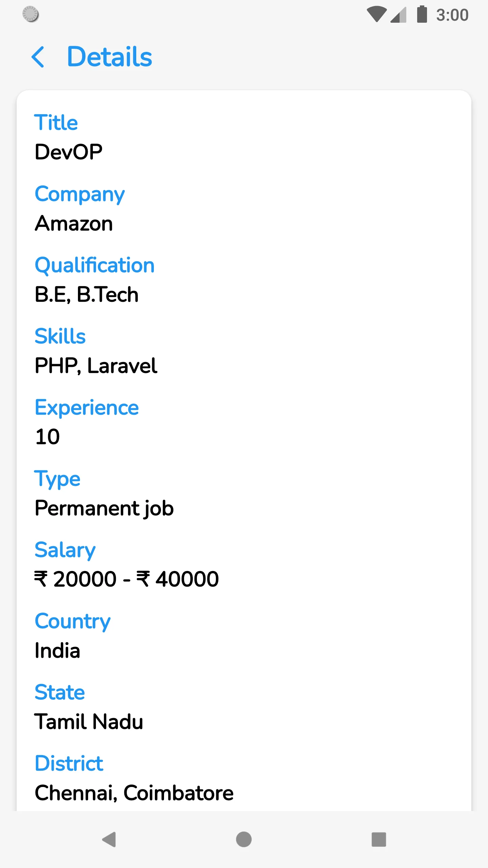Tap the Wi-Fi status icon
This screenshot has height=868, width=488.
click(377, 14)
